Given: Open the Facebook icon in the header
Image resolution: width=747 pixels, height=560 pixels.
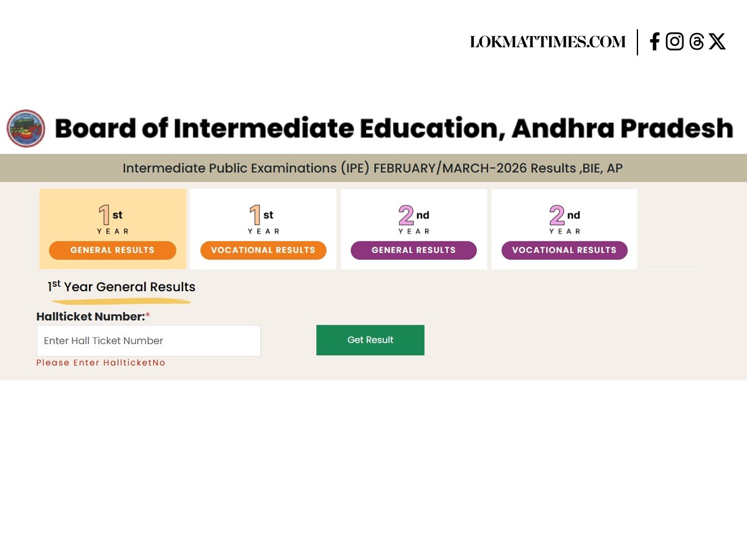Looking at the screenshot, I should pyautogui.click(x=654, y=42).
